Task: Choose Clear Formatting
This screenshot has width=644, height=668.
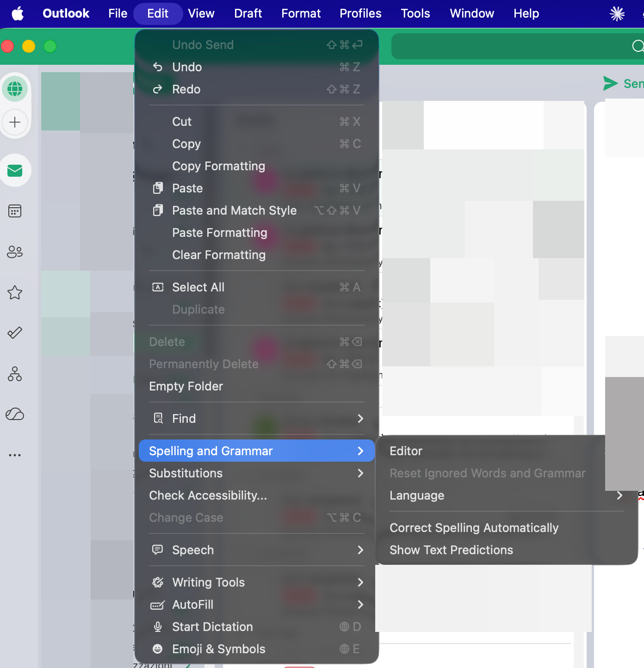Action: [x=257, y=255]
